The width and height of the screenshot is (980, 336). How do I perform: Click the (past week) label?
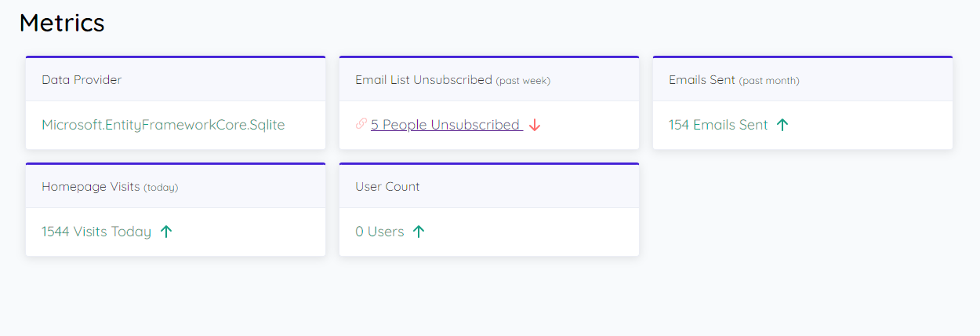[x=523, y=81]
